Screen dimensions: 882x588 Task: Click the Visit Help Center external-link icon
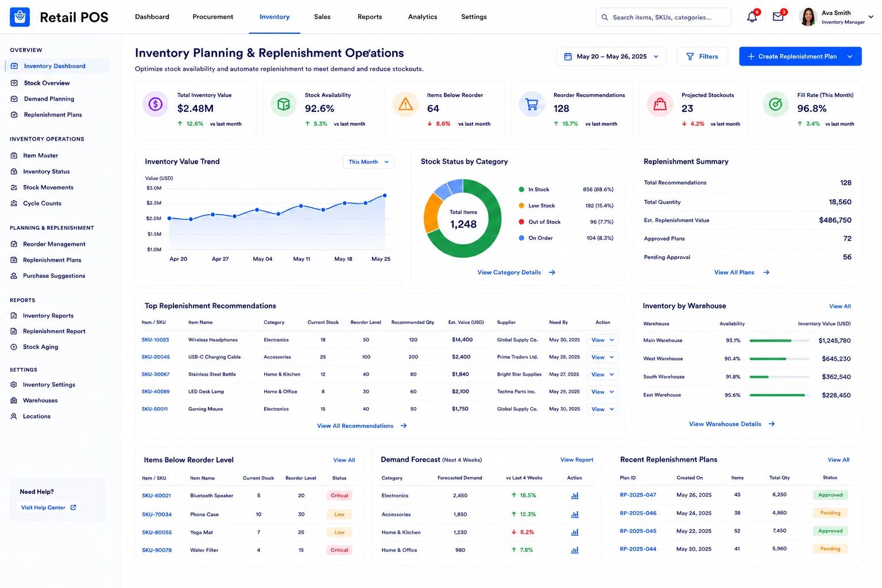tap(73, 507)
